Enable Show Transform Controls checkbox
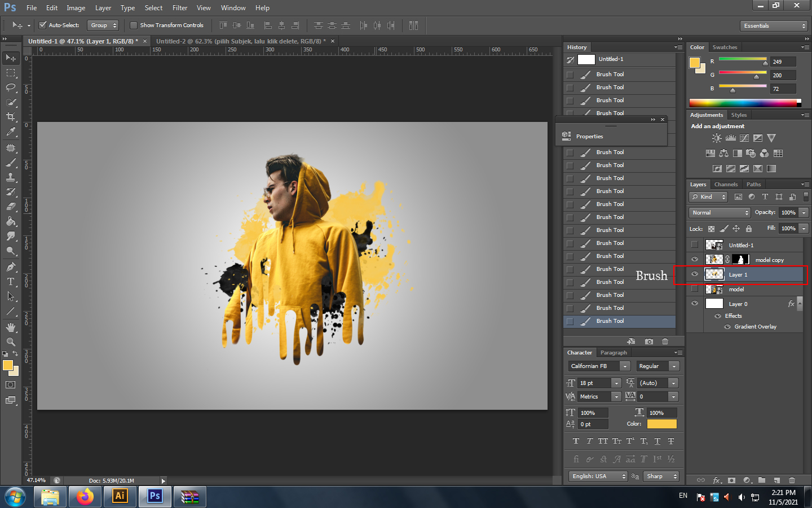812x508 pixels. click(x=134, y=25)
